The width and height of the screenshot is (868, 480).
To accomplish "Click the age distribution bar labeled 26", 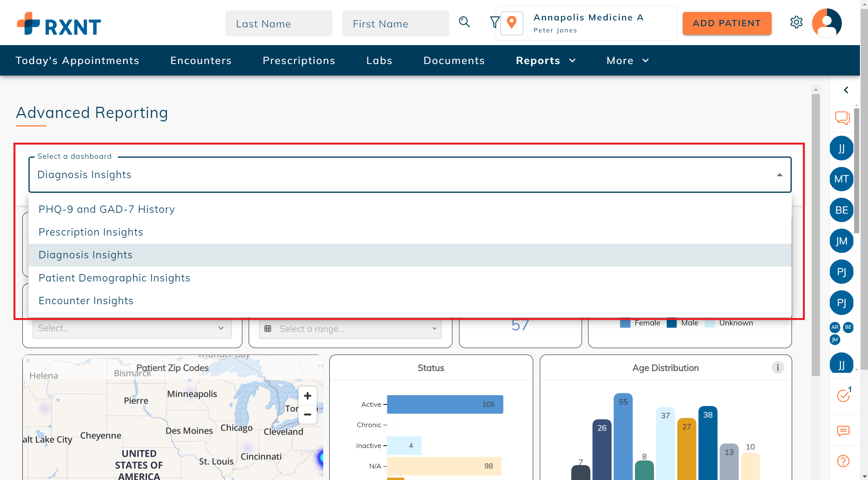I will (602, 450).
